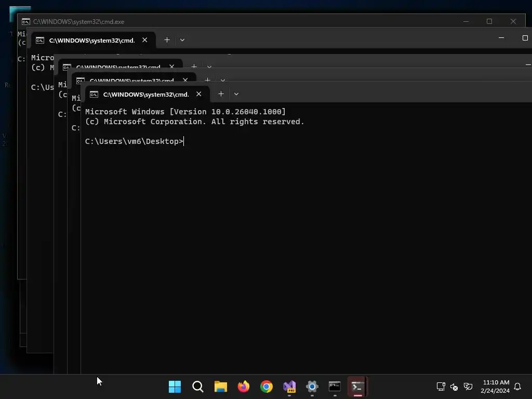Open the network status tray icon
532x399 pixels.
coord(441,387)
